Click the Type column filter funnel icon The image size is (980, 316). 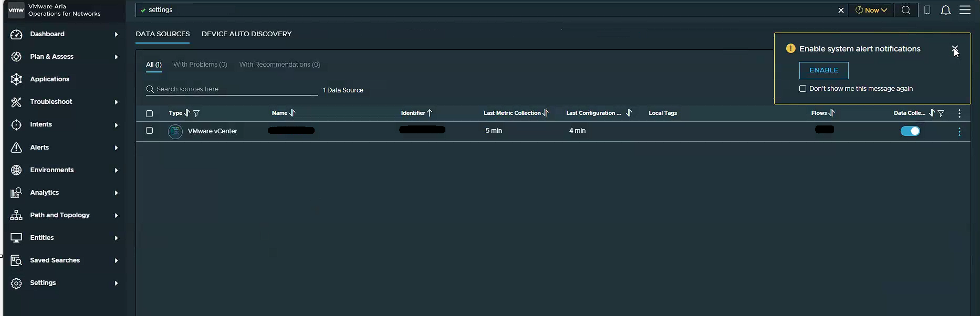[196, 113]
